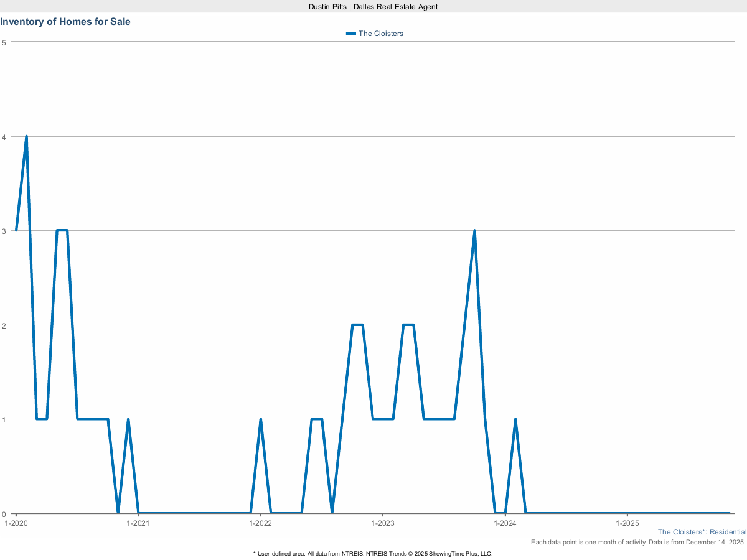Select the y-axis label 2
The height and width of the screenshot is (560, 747).
4,325
